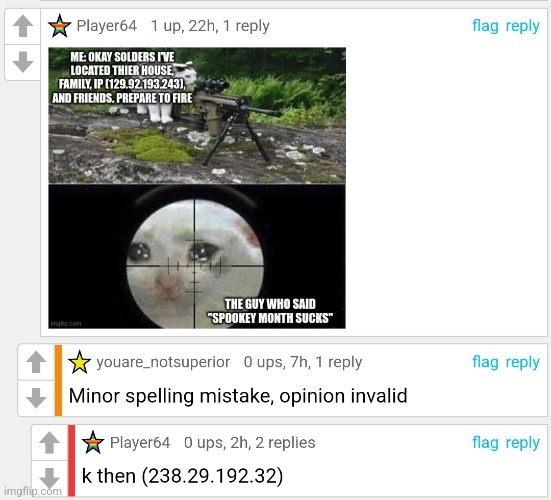Upvote youare_notsuperior's comment

[36, 362]
